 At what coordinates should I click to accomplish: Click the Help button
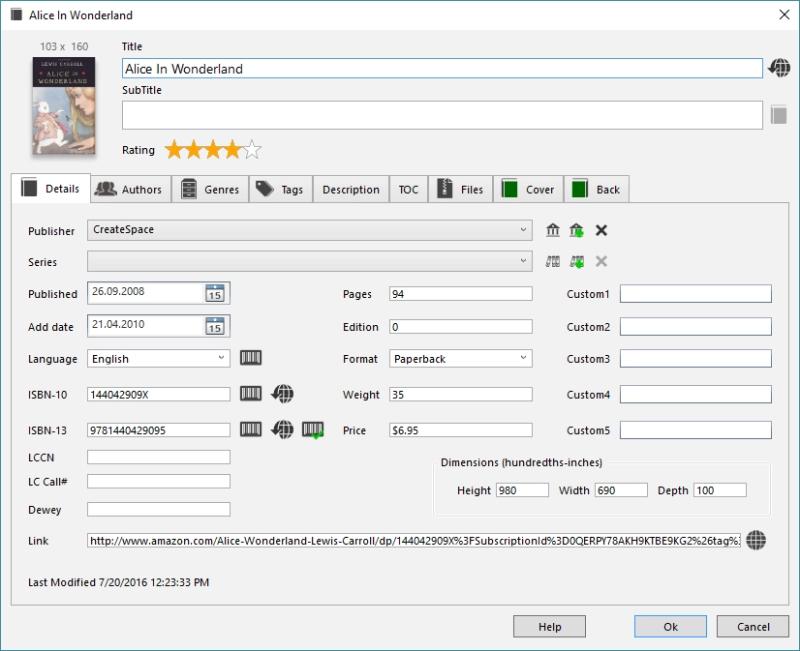(x=549, y=627)
